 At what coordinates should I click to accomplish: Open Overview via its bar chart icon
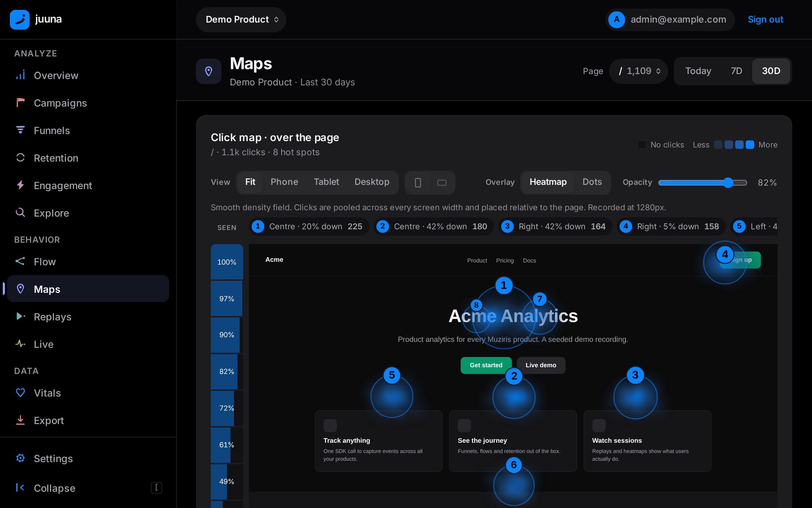point(20,75)
